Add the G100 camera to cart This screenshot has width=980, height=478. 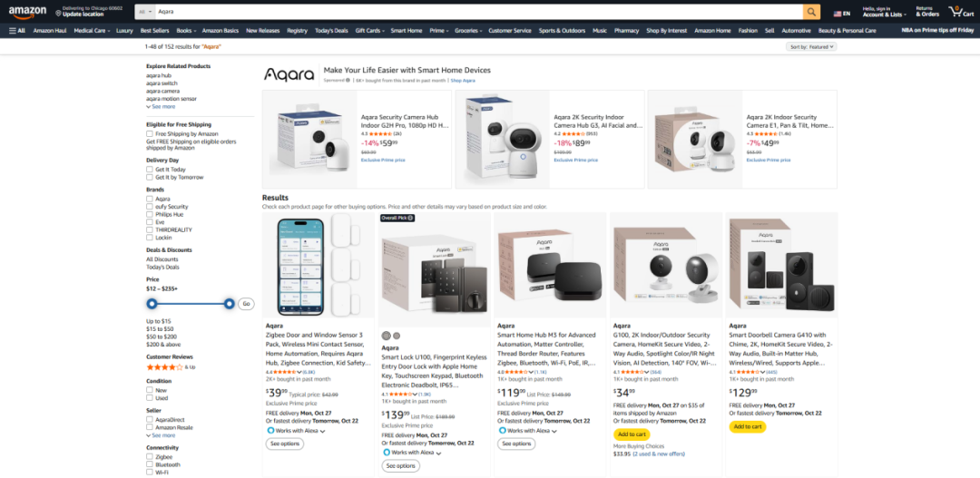(x=632, y=434)
